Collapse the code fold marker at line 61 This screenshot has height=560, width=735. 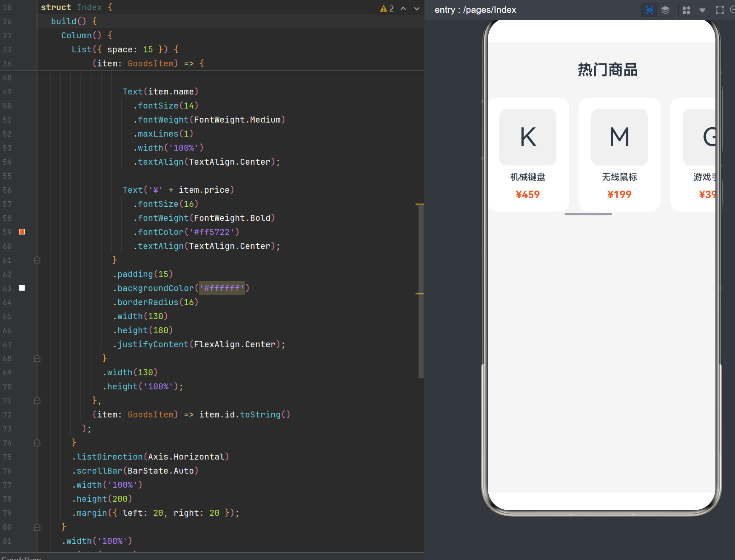(x=37, y=260)
